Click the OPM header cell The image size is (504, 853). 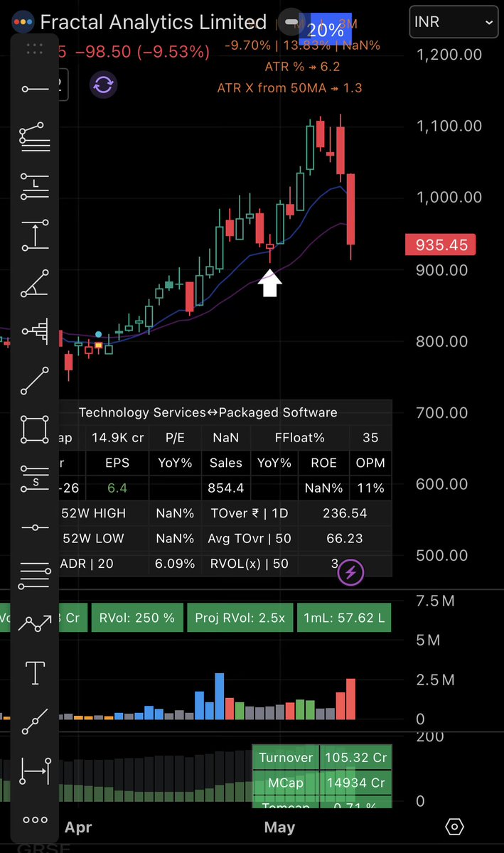370,463
